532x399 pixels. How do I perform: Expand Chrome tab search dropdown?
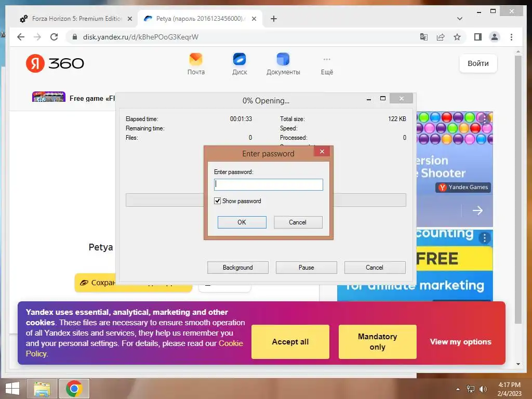(x=459, y=19)
